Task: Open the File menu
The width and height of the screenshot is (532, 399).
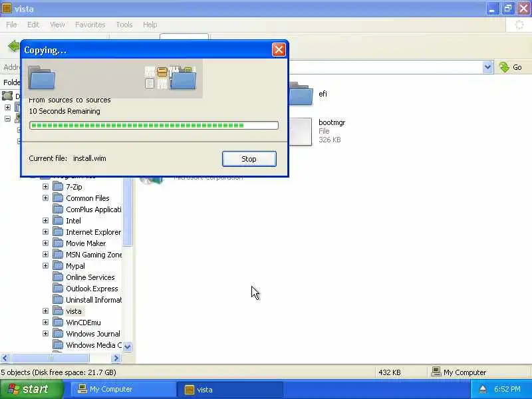Action: coord(11,25)
